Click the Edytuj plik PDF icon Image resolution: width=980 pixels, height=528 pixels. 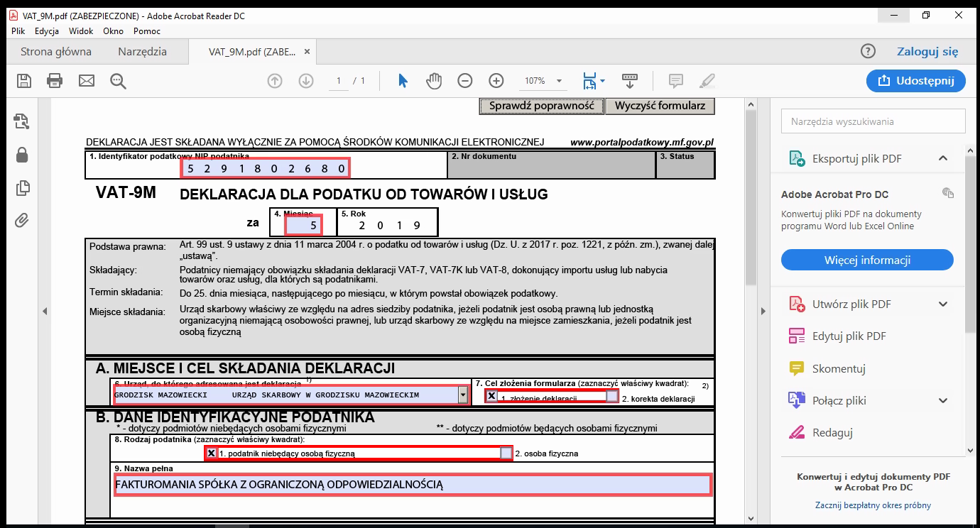pyautogui.click(x=797, y=336)
